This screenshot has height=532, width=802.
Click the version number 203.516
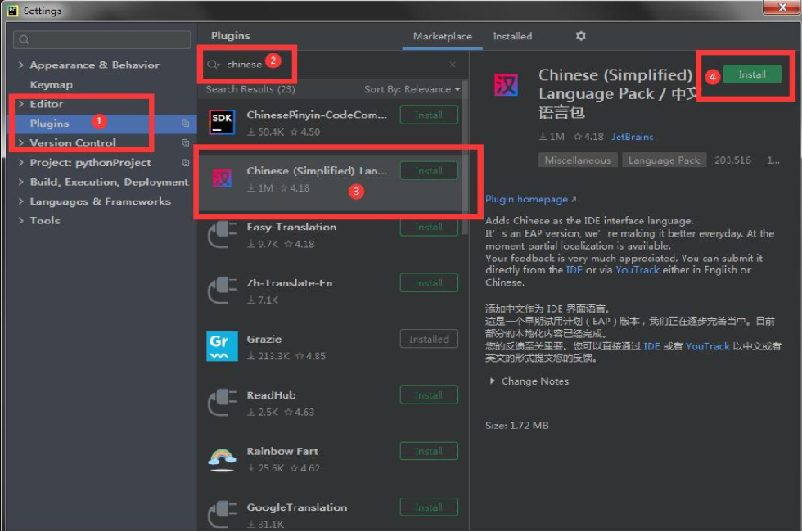coord(732,160)
